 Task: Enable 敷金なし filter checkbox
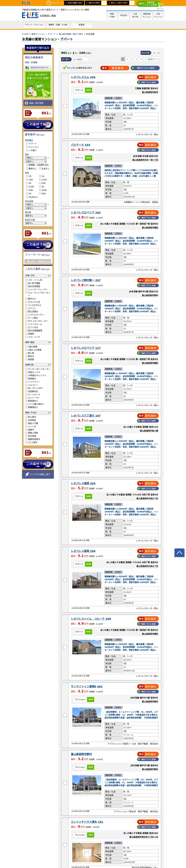click(x=27, y=169)
